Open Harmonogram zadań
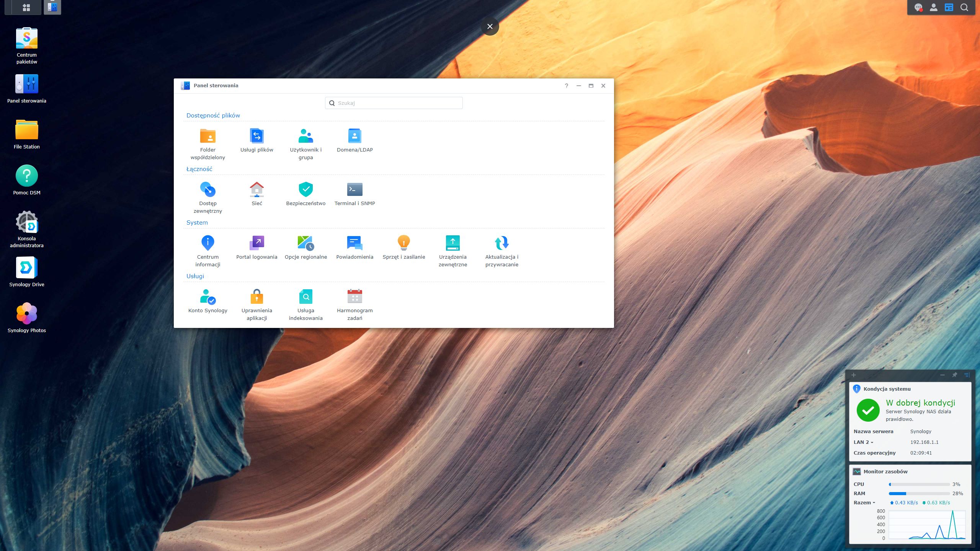 pos(355,305)
